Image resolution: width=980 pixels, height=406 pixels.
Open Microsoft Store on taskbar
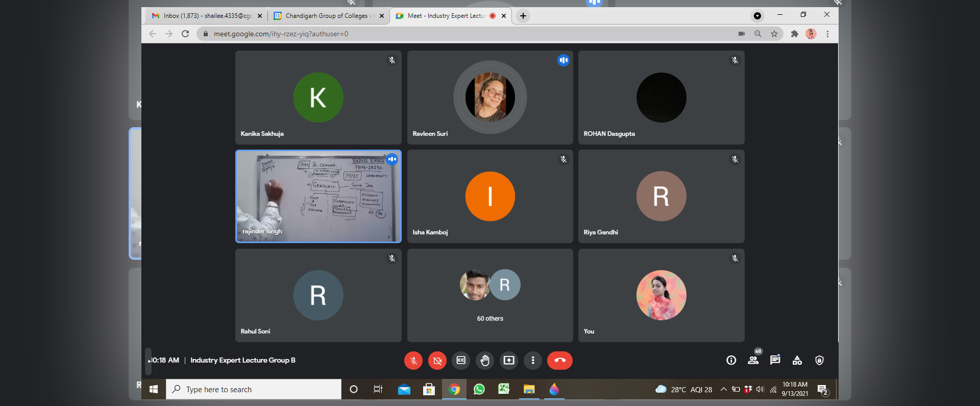429,389
